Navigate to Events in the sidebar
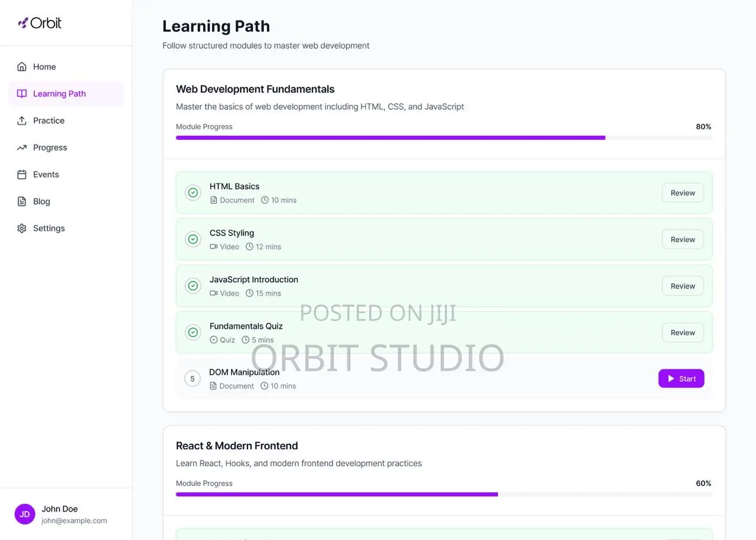 pyautogui.click(x=66, y=175)
